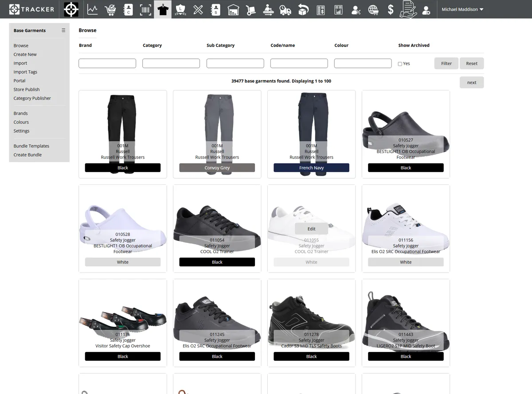Open the contract signing hand icon
This screenshot has height=394, width=532.
[x=408, y=9]
